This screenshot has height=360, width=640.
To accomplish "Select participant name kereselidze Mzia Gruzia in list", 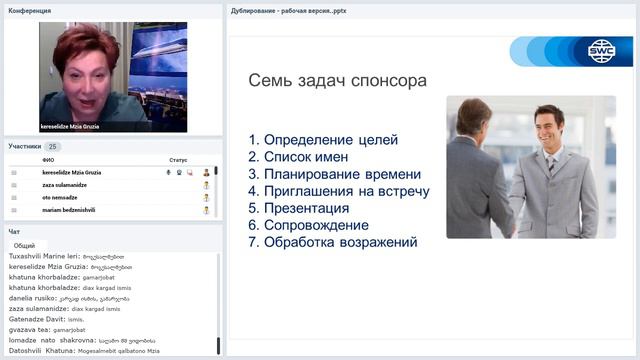I will click(71, 173).
